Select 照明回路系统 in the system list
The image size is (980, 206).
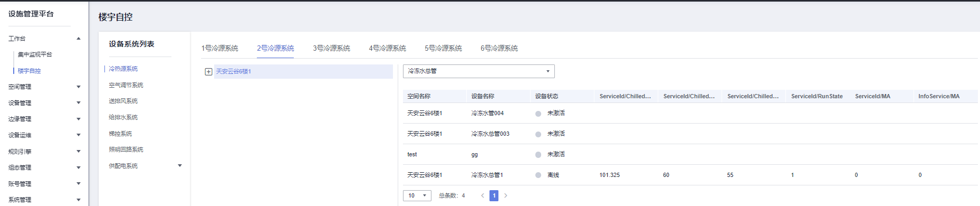(x=126, y=149)
